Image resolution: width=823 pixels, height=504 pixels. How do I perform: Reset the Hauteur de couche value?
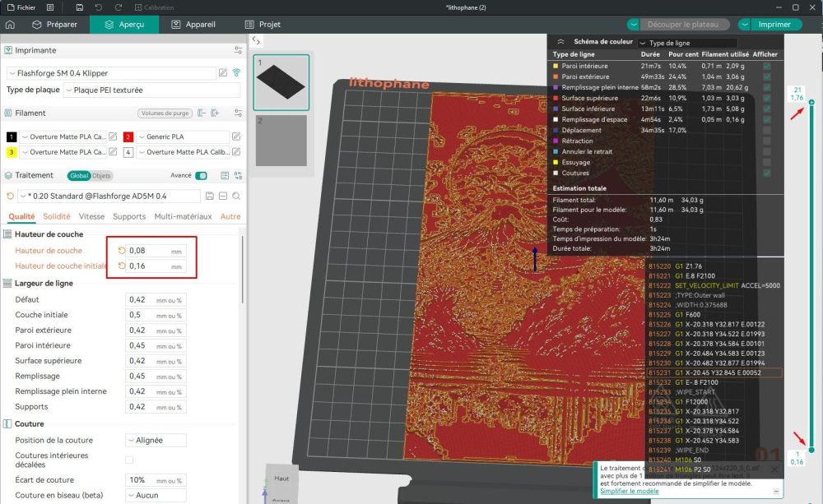[x=122, y=251]
